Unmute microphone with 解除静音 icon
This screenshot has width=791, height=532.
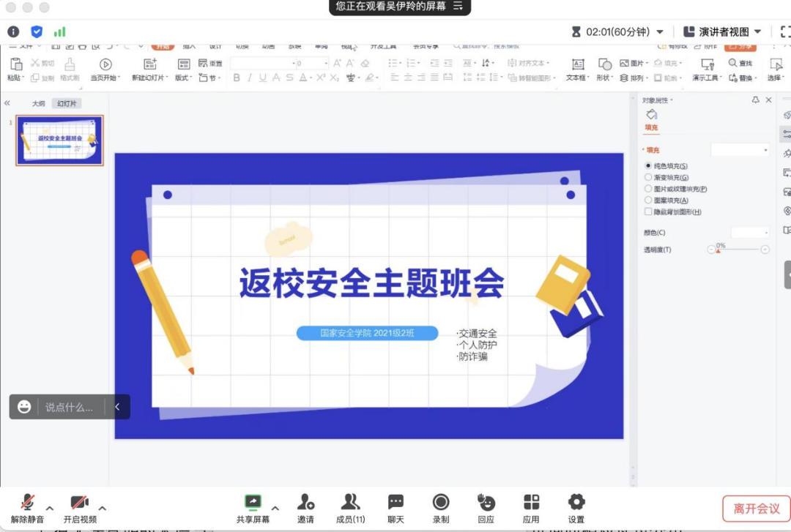pyautogui.click(x=28, y=503)
